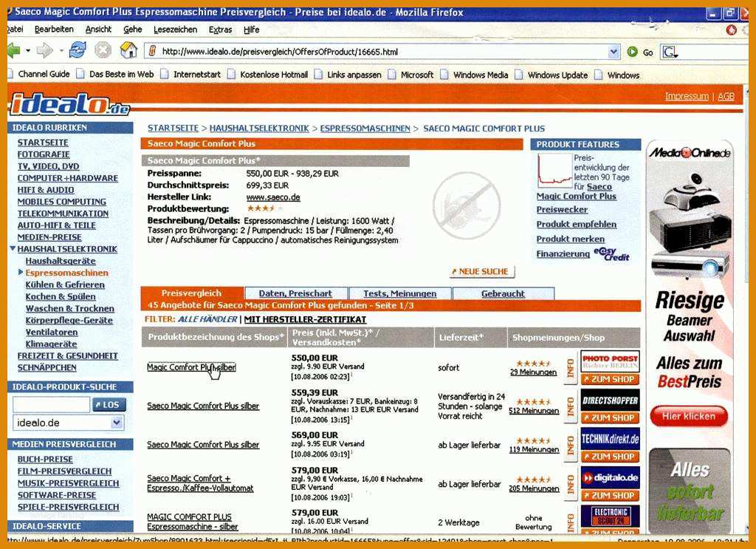Open the idealo.de search scope dropdown
Viewport: 756px width, 549px height.
[x=116, y=423]
